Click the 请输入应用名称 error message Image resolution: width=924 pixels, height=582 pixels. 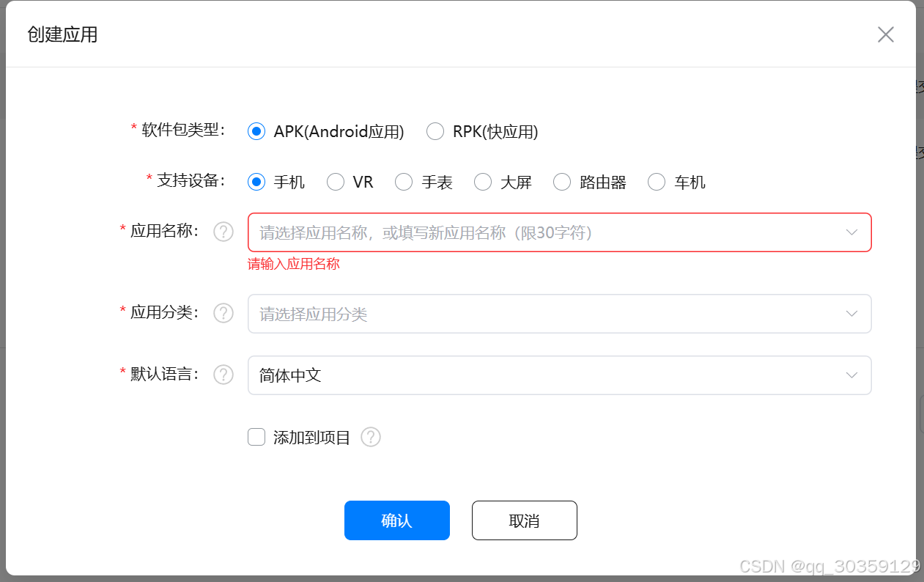point(294,264)
